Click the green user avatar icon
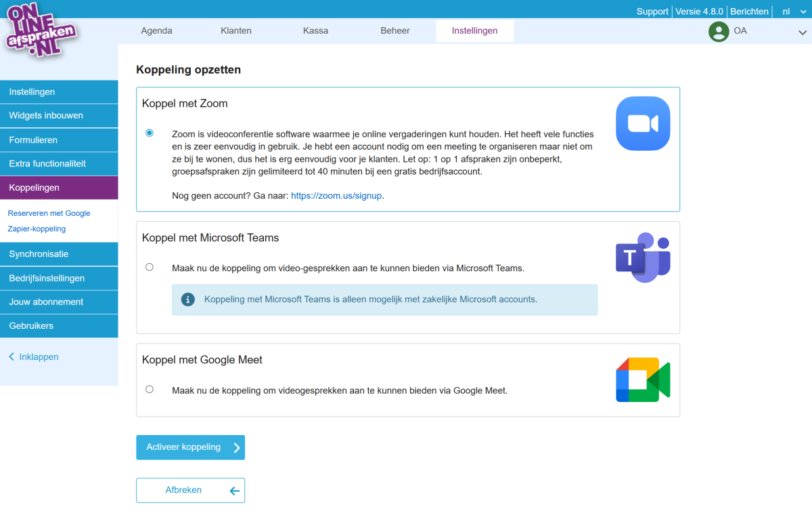 point(718,31)
